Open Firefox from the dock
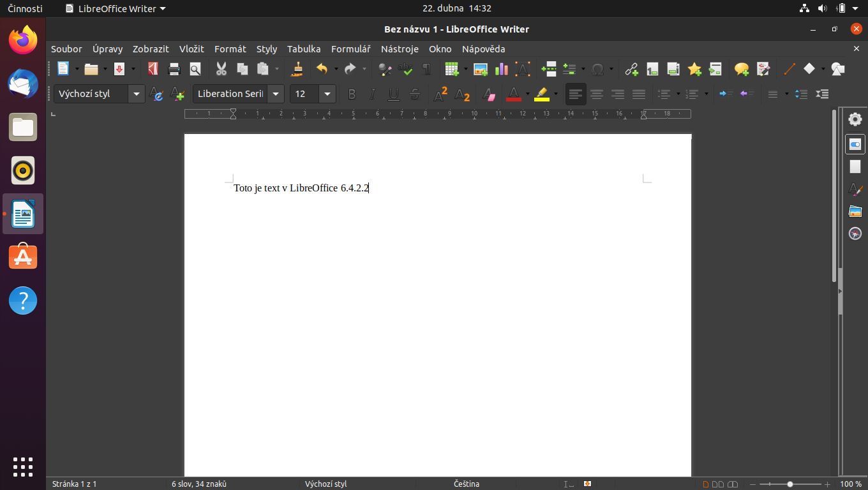Screen dimensions: 868x490 23,40
